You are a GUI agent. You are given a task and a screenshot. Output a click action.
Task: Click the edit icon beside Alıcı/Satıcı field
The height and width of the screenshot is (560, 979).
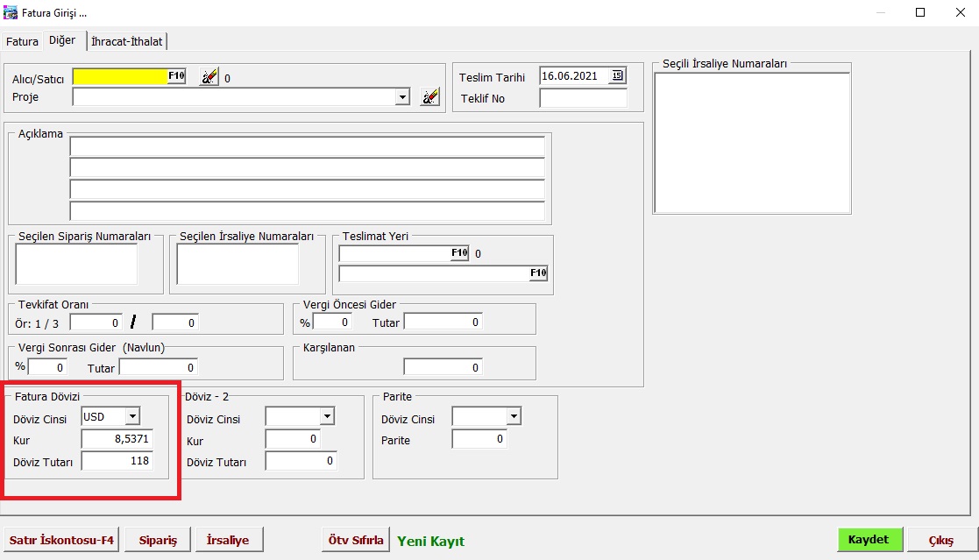tap(209, 77)
